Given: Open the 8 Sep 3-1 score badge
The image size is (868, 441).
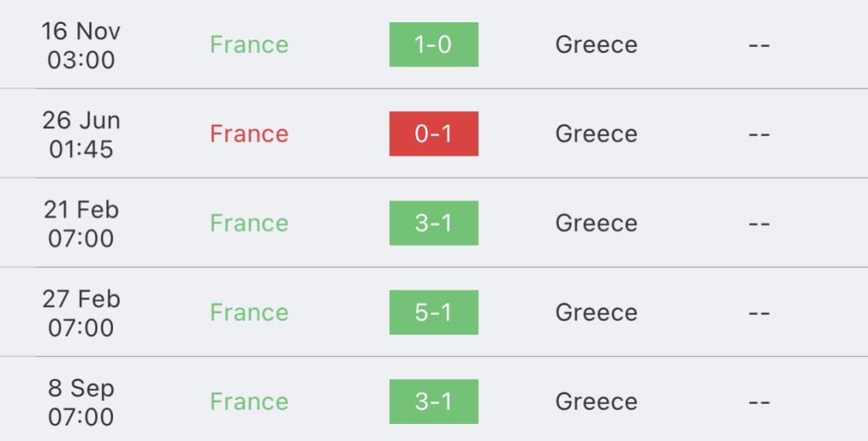Looking at the screenshot, I should pos(433,401).
